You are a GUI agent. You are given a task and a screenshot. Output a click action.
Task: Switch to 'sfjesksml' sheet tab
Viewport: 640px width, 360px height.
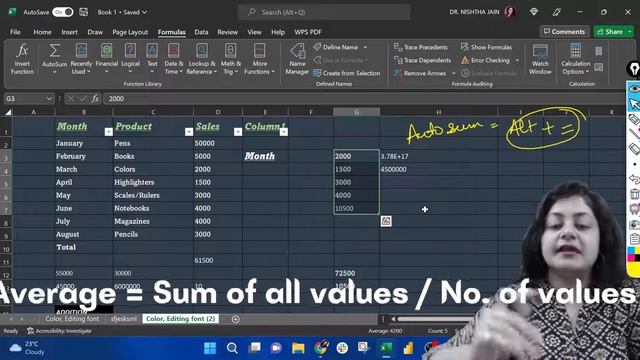[x=124, y=319]
